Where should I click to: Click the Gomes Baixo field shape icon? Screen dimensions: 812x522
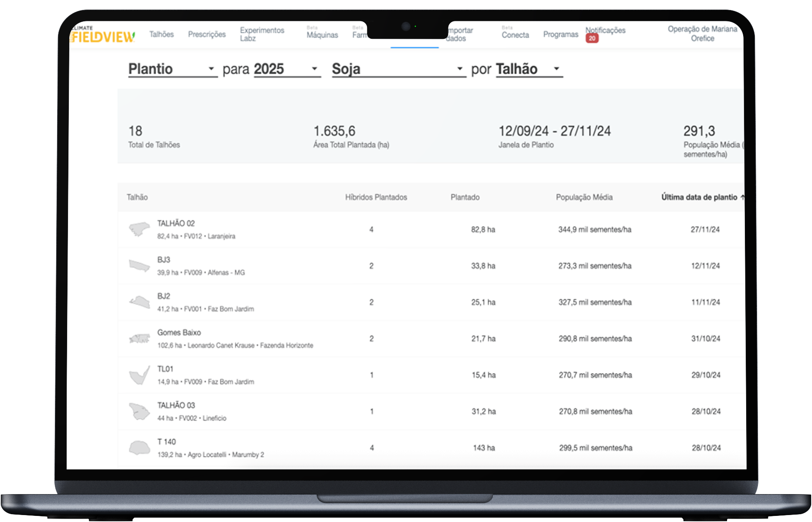(x=139, y=338)
